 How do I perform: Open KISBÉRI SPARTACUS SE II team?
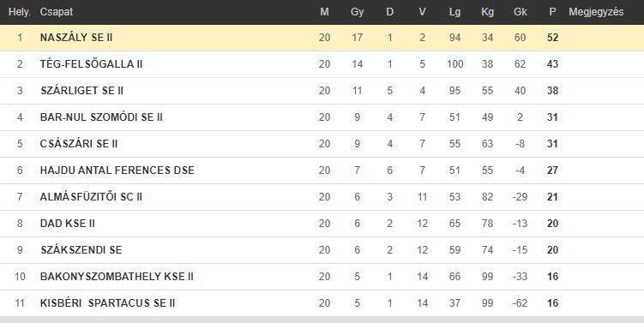(107, 303)
